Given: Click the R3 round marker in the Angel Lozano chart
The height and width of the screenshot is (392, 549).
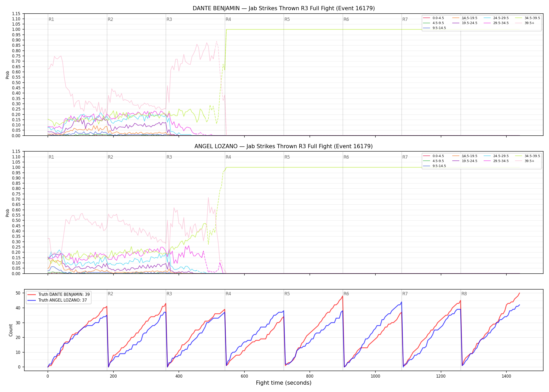Looking at the screenshot, I should tap(169, 157).
